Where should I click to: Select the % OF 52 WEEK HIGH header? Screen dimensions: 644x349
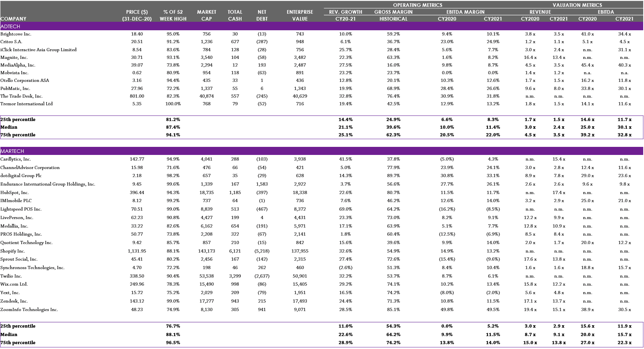point(173,15)
